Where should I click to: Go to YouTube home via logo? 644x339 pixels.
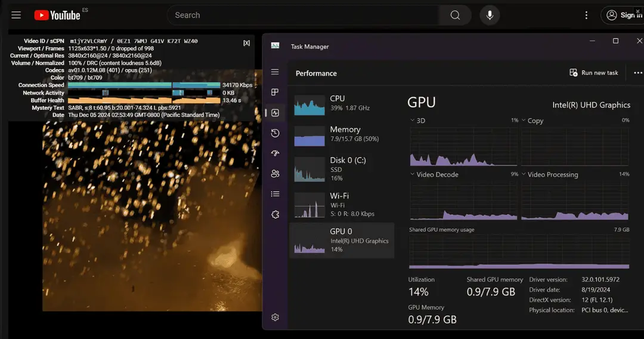(57, 15)
